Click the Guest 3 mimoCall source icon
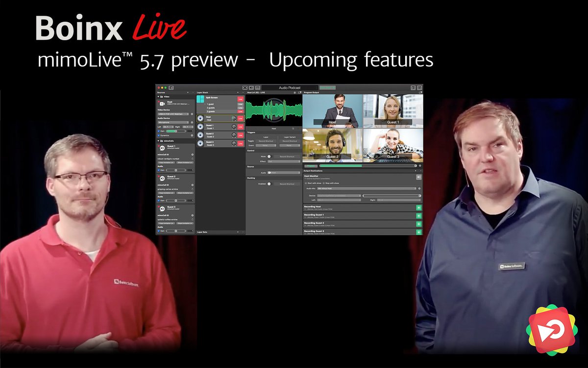Viewport: 588px width, 368px height. point(162,209)
